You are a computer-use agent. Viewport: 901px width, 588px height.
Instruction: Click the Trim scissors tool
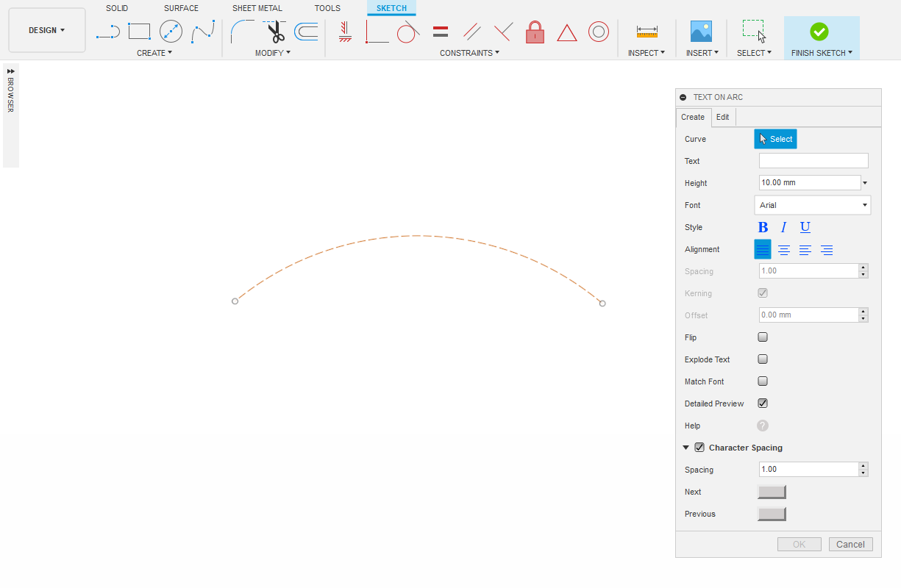(x=275, y=32)
